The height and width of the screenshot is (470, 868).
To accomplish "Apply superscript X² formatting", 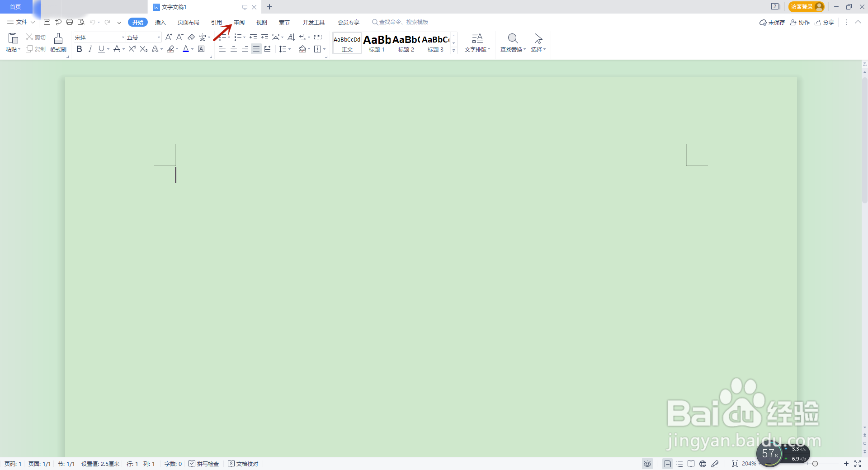I will [132, 49].
